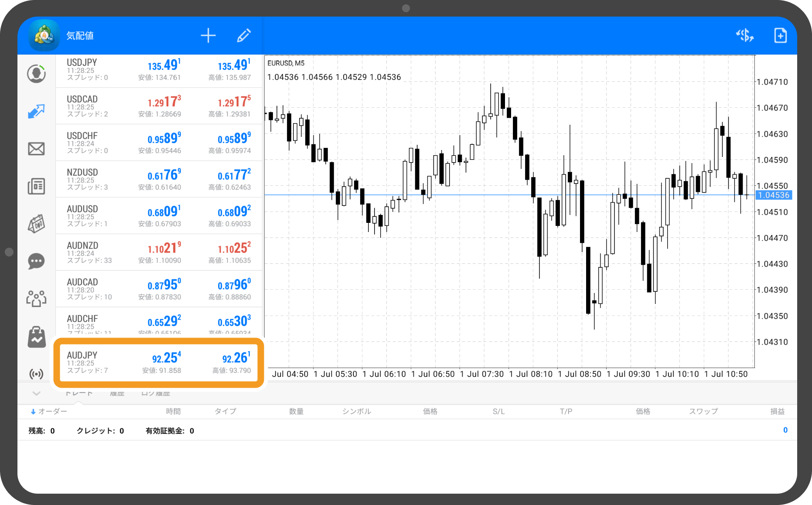Screen dimensions: 812x505
Task: Tap USDCAD bid price 1.2917
Action: [164, 102]
